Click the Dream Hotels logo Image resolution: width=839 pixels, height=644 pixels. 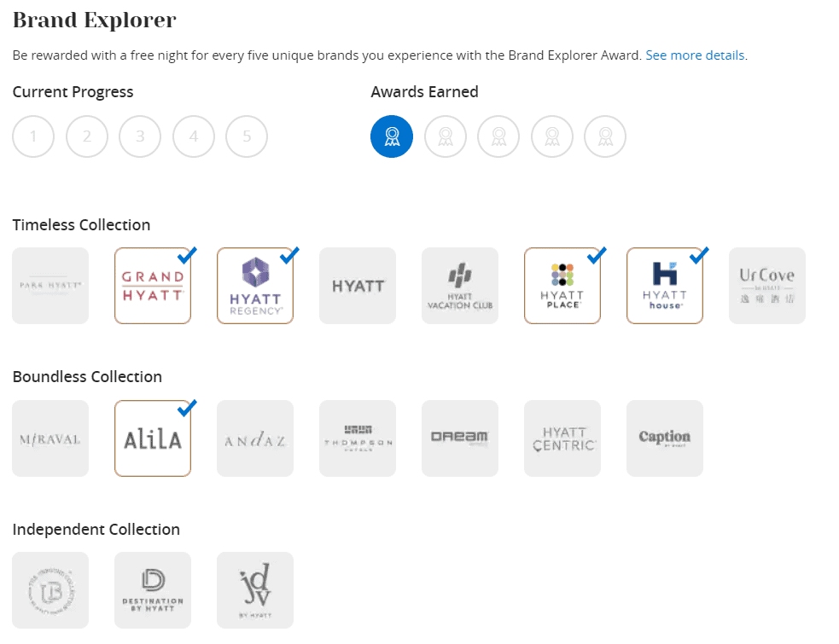coord(460,438)
